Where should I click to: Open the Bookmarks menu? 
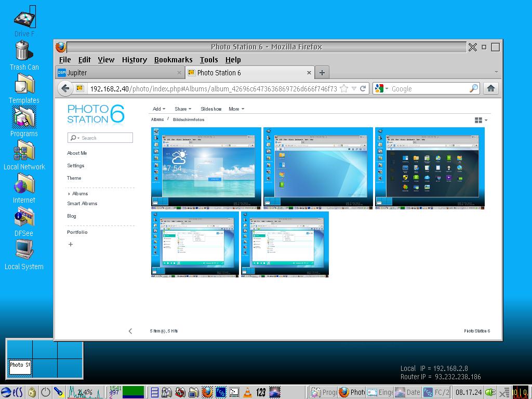coord(174,60)
